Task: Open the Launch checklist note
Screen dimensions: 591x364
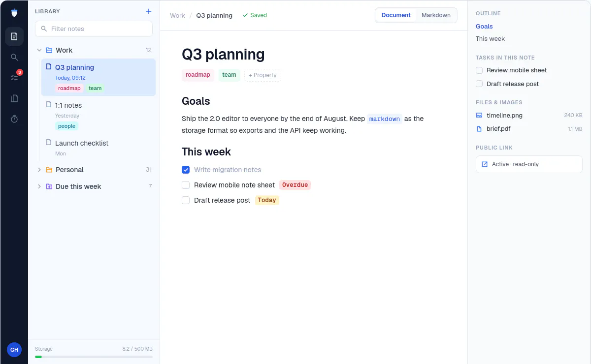Action: (98, 148)
